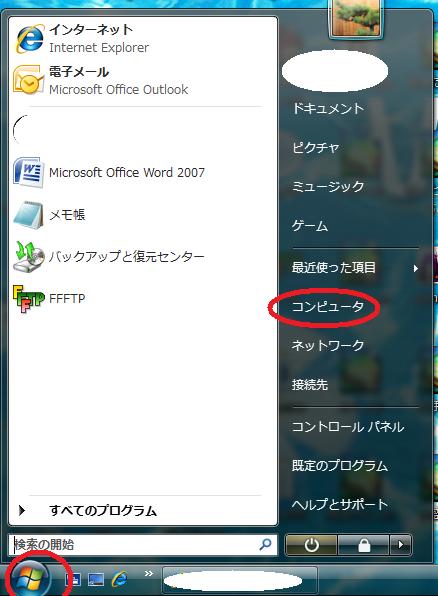Expand the shutdown options arrow

(400, 545)
